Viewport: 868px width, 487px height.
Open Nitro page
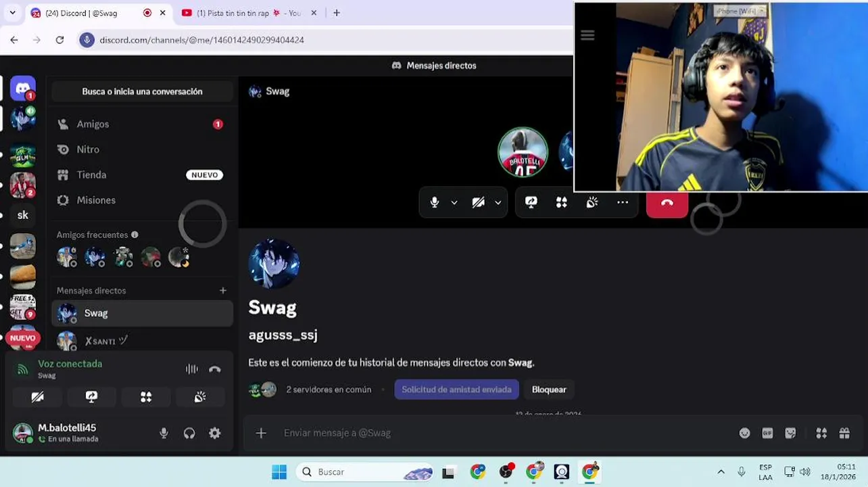pyautogui.click(x=142, y=149)
